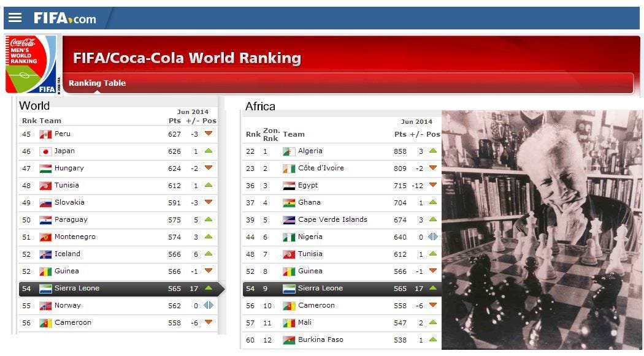Viewport: 644px width, 356px height.
Task: Click the Africa table heading
Action: click(260, 107)
